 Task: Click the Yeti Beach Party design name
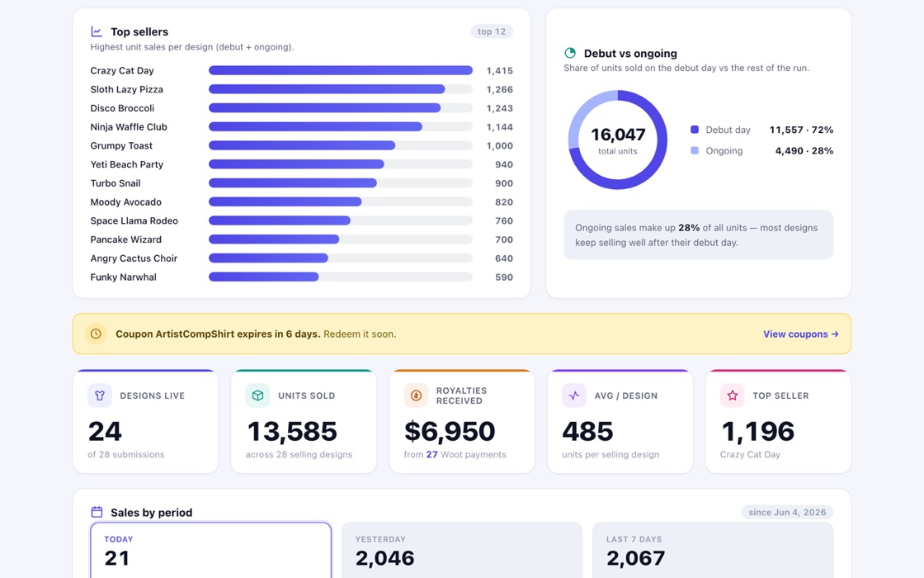(x=127, y=164)
